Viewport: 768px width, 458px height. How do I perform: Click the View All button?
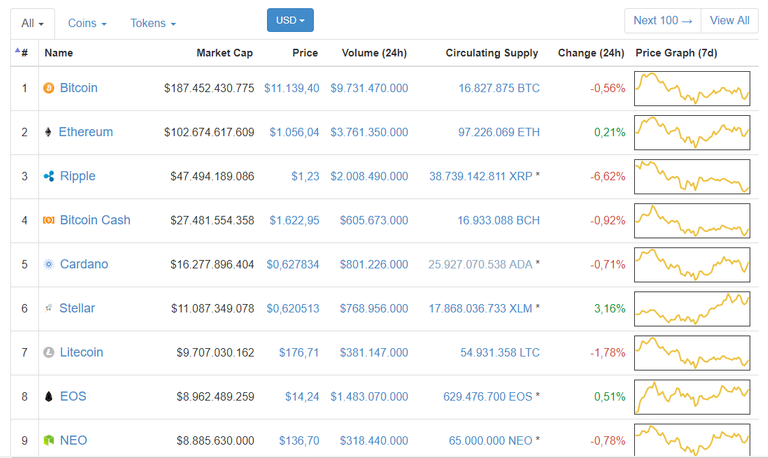(729, 21)
